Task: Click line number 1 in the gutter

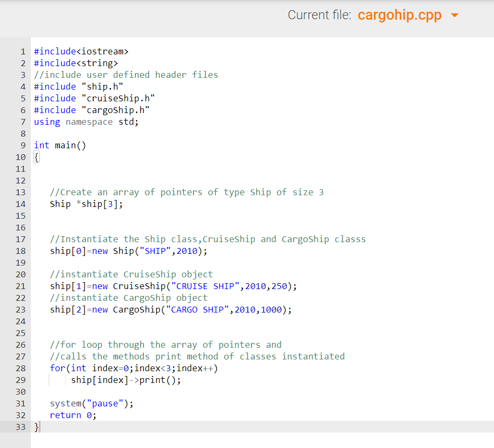Action: pos(23,51)
